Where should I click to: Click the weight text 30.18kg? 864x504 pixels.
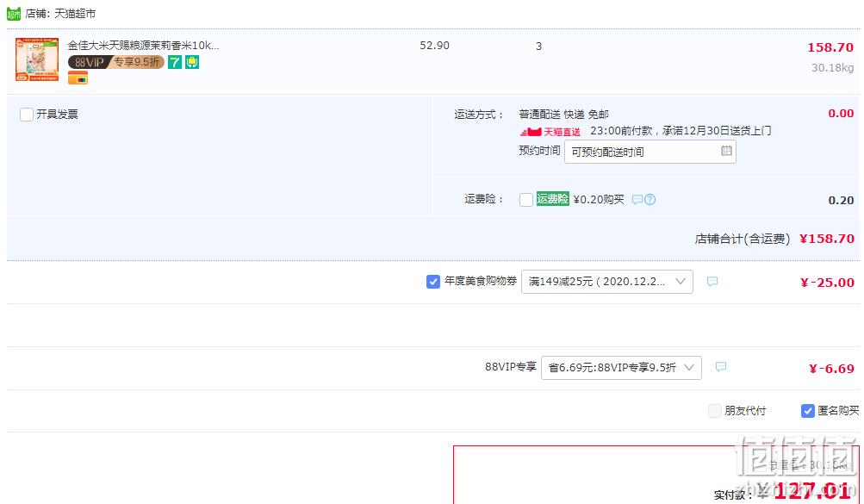tap(832, 68)
